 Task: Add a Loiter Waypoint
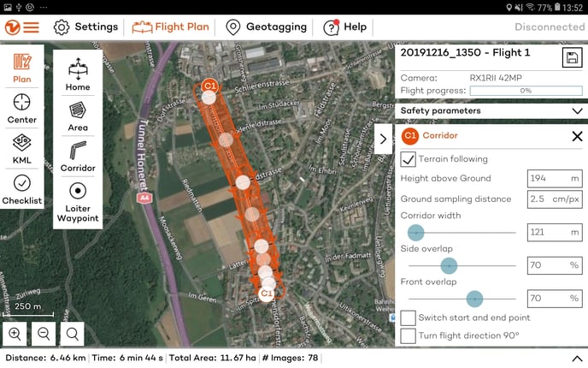click(78, 202)
